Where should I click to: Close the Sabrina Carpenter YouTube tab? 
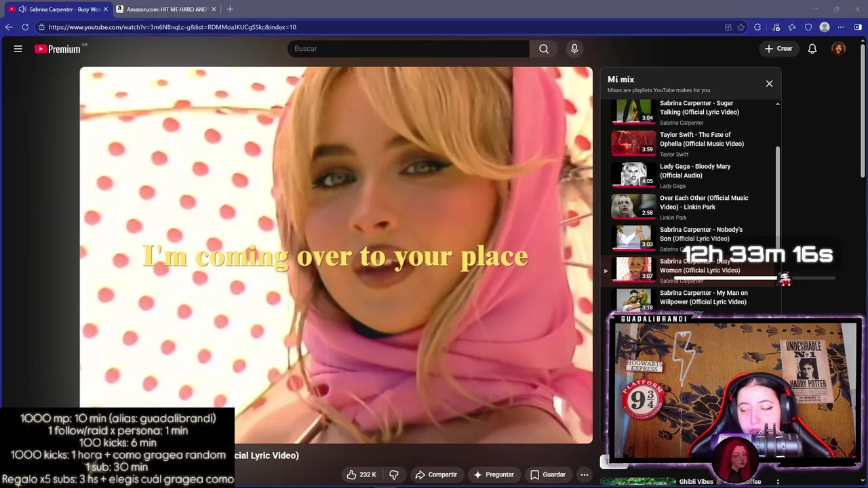coord(105,9)
